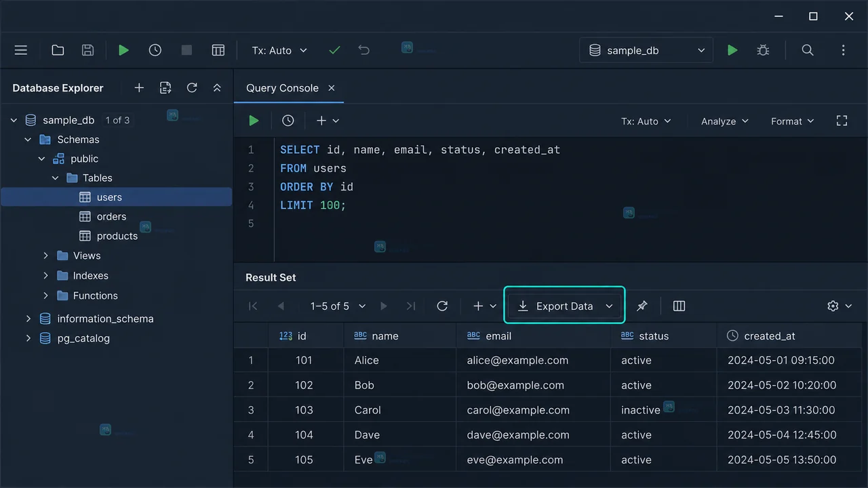This screenshot has height=488, width=868.
Task: Expand the pg_catalog node
Action: coord(28,338)
